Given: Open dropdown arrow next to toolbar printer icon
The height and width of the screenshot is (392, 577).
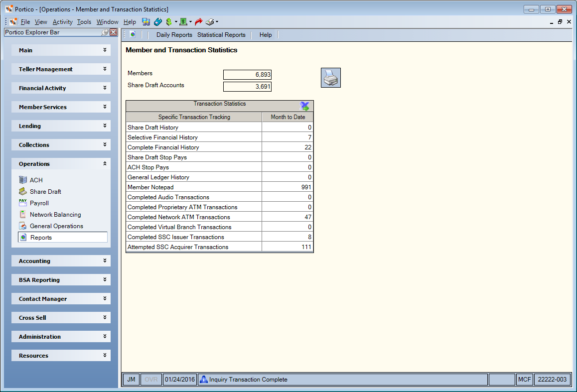Looking at the screenshot, I should click(217, 22).
